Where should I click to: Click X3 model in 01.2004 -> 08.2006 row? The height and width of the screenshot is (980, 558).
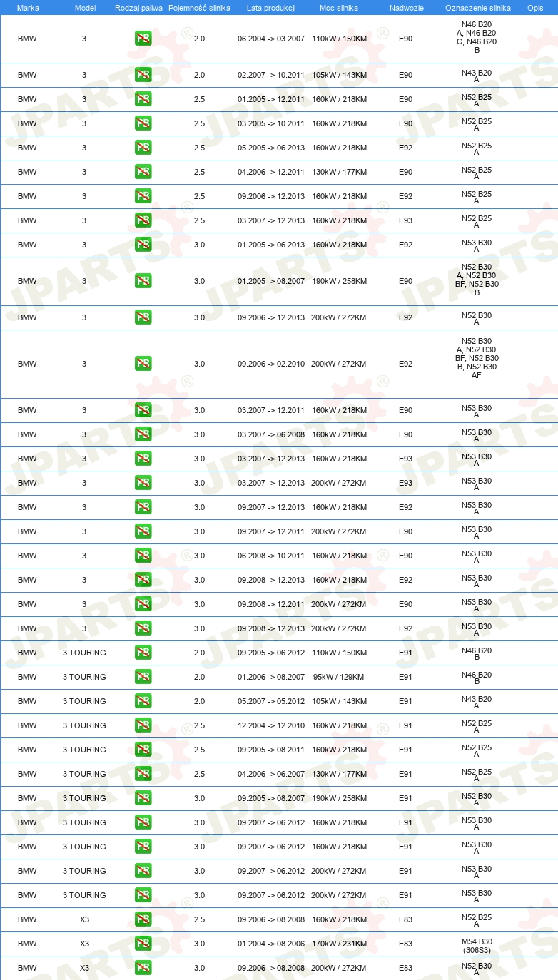point(84,944)
